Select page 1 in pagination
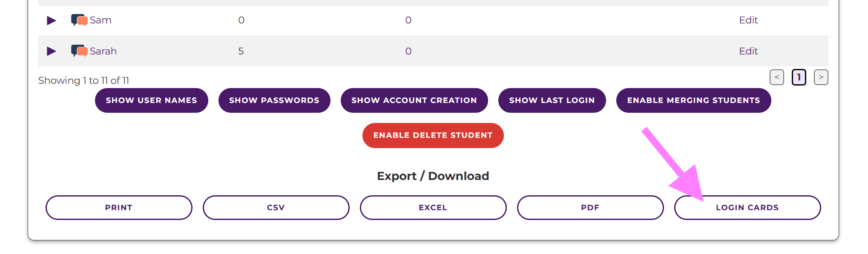The height and width of the screenshot is (254, 868). (799, 77)
